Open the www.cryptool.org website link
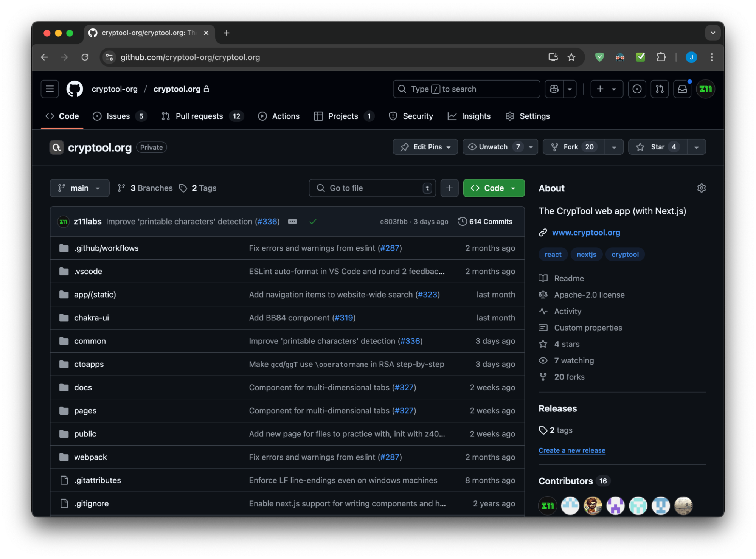The height and width of the screenshot is (559, 756). (586, 233)
